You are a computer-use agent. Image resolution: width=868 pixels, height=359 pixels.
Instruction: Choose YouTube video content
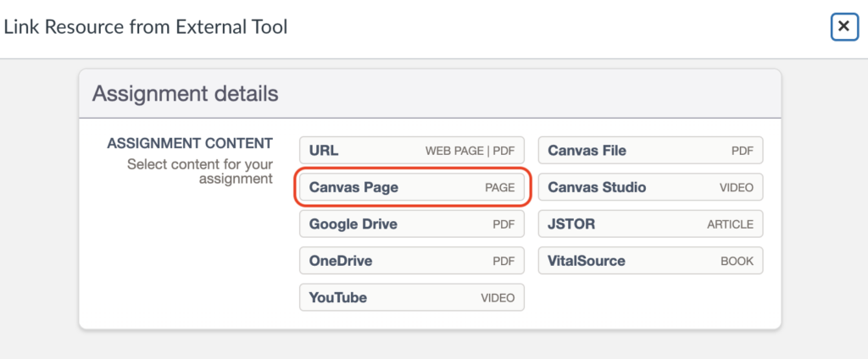point(412,297)
